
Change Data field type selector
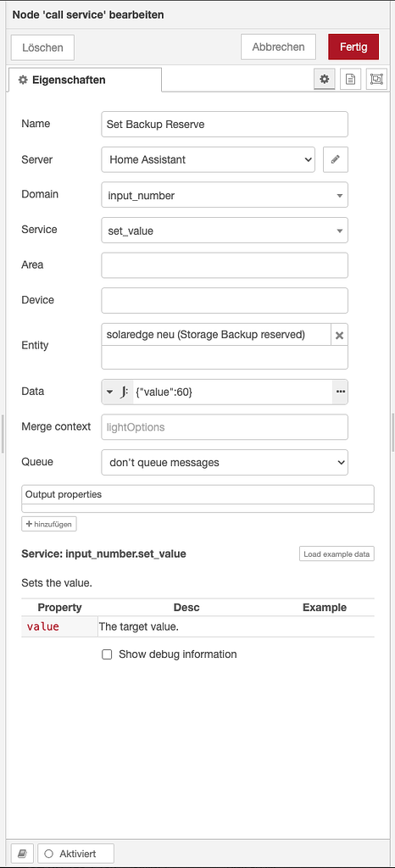click(x=118, y=392)
